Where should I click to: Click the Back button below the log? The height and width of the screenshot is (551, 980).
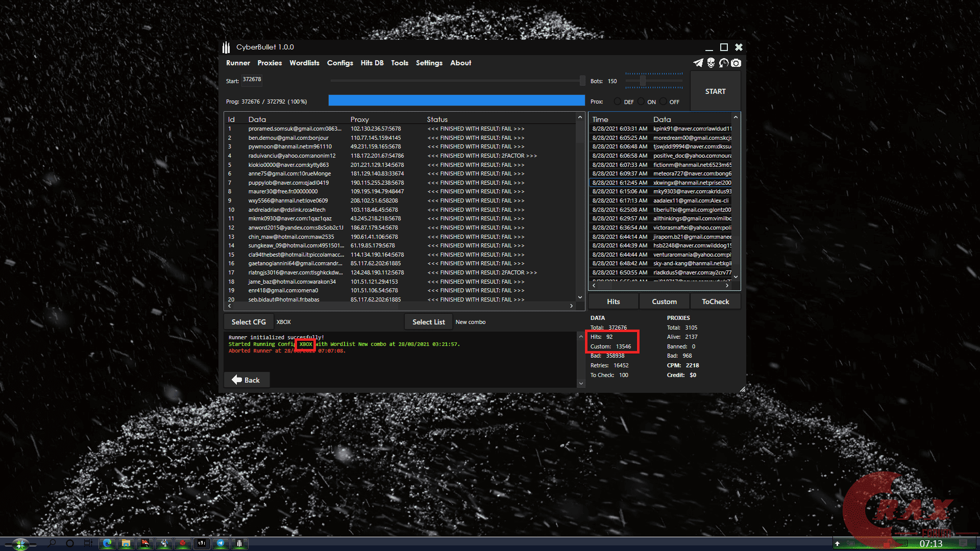(247, 380)
